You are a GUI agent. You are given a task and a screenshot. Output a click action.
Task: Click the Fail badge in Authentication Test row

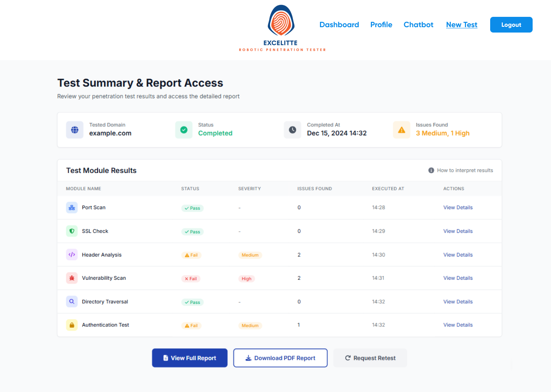[x=191, y=326]
